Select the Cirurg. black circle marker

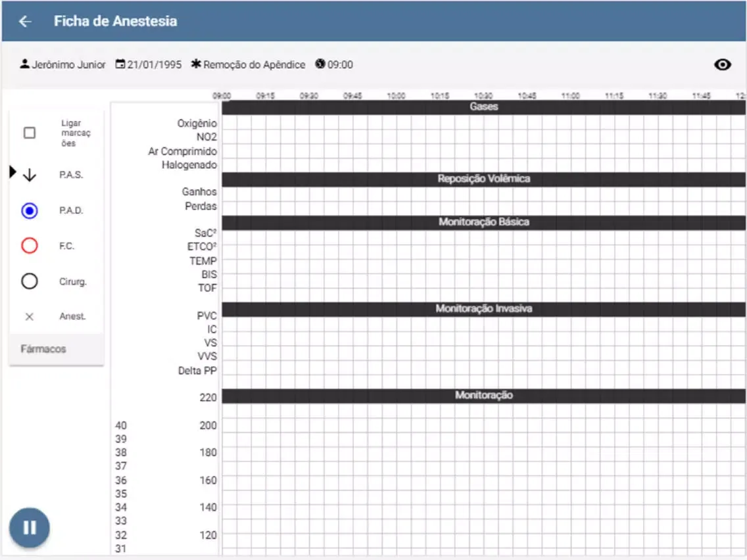(x=30, y=281)
